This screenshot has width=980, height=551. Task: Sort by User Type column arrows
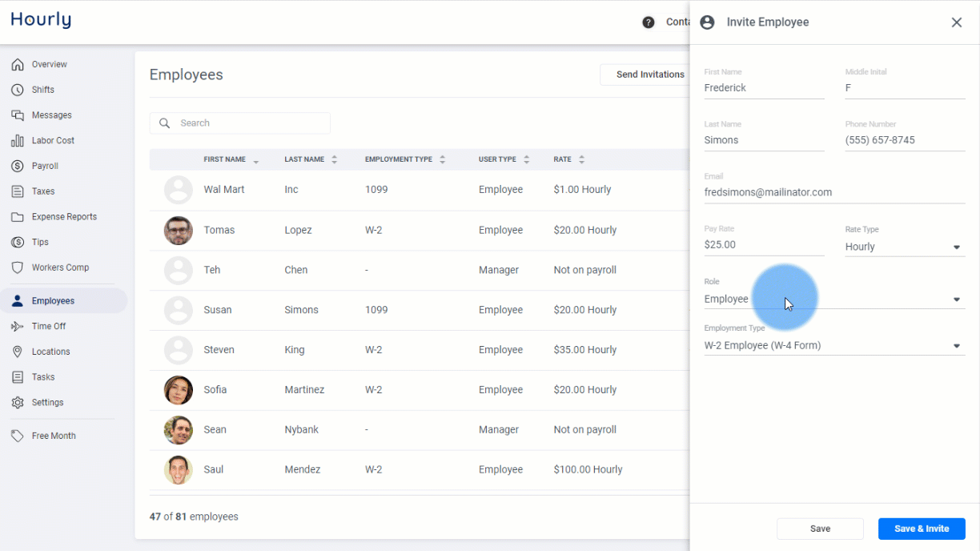pos(527,159)
